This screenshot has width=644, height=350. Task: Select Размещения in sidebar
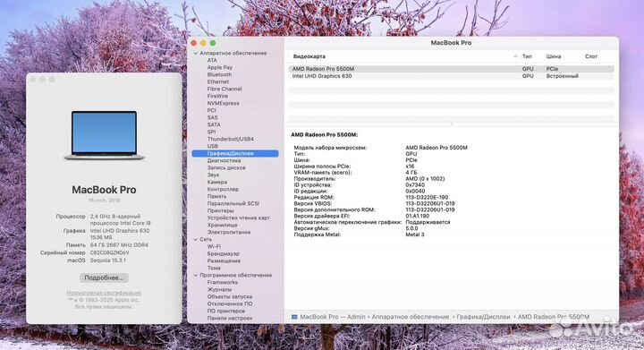224,260
